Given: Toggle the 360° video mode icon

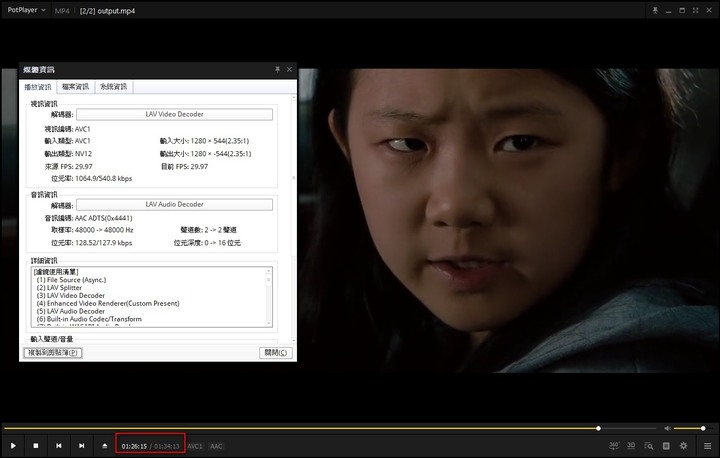Looking at the screenshot, I should 613,446.
